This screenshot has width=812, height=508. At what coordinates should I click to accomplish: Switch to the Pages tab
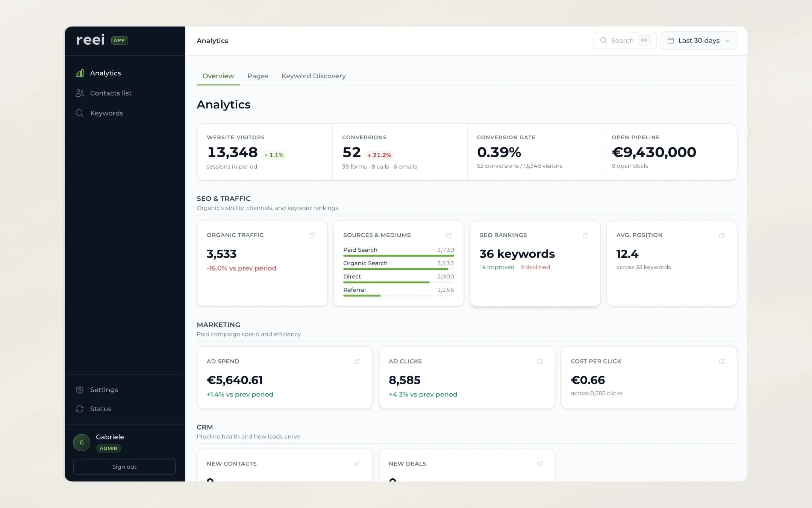[x=258, y=76]
